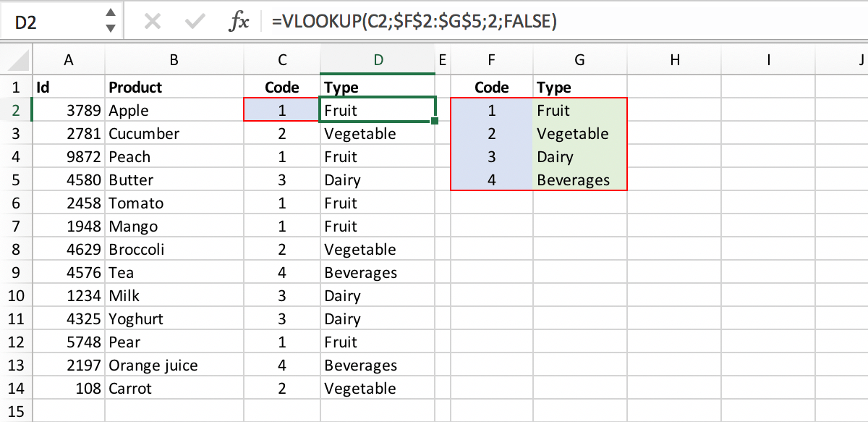Click the Insert Function (fx) icon
The height and width of the screenshot is (422, 868).
click(240, 21)
